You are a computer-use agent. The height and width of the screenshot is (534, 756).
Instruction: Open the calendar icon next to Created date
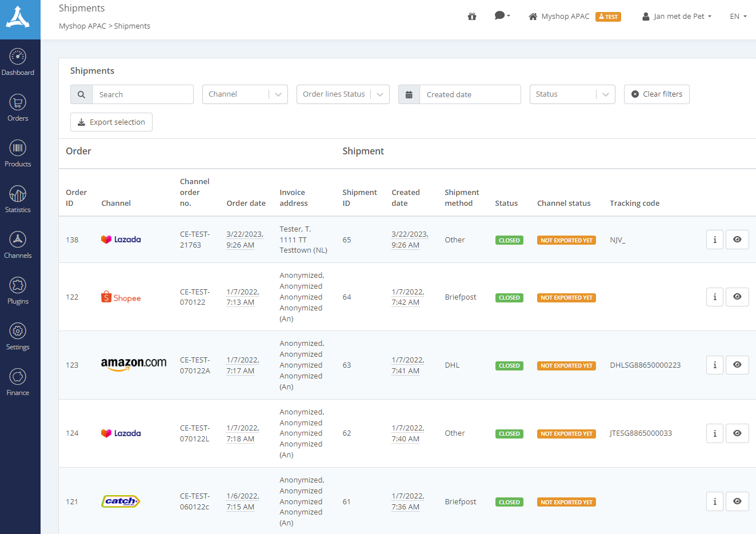click(x=409, y=94)
